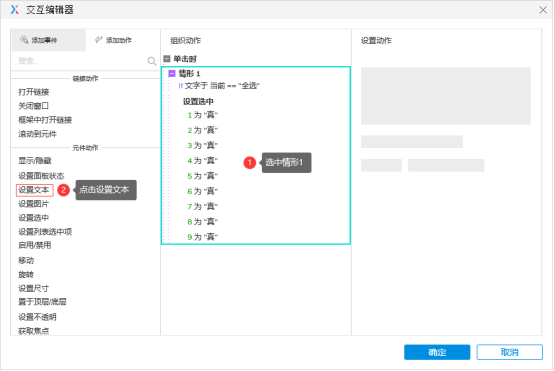The image size is (554, 371).
Task: Select the 滚动到元件 action
Action: 37,134
